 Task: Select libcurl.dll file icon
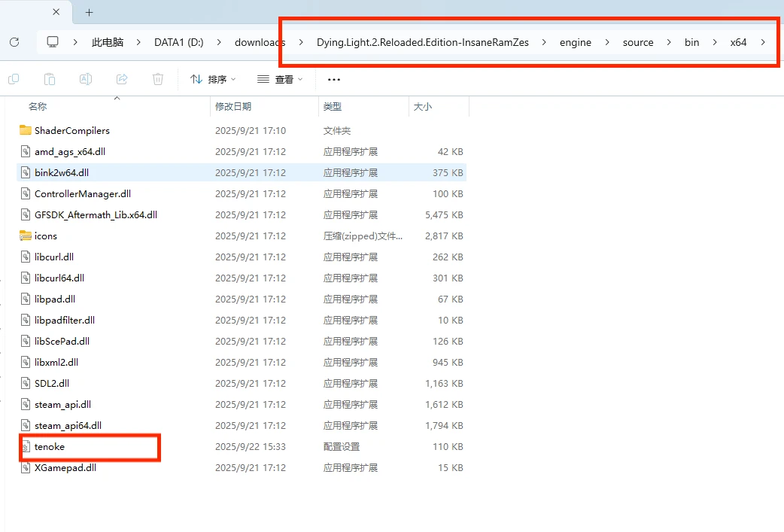26,257
